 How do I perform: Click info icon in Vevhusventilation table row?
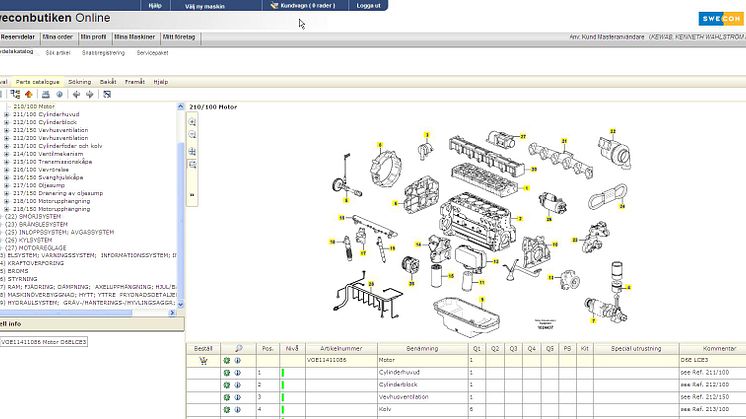(x=237, y=397)
